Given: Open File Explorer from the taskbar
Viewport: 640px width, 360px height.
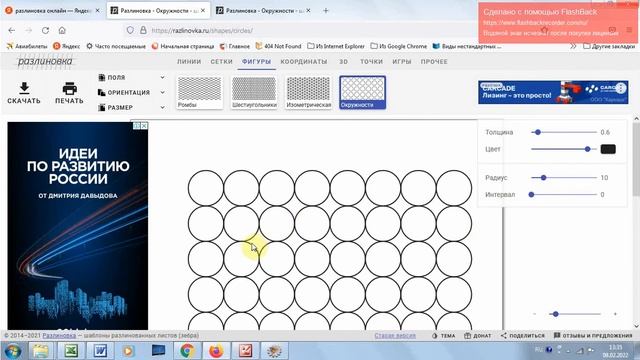Looking at the screenshot, I should point(41,351).
